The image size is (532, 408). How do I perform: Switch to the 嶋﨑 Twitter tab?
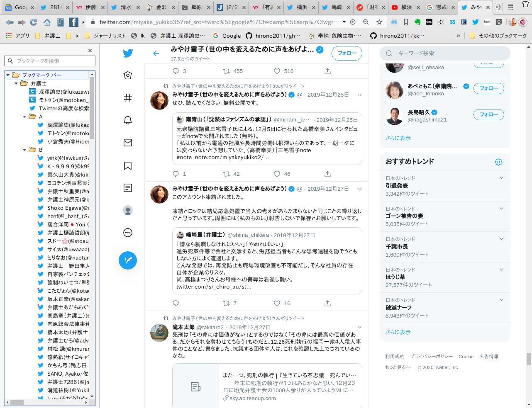click(337, 7)
